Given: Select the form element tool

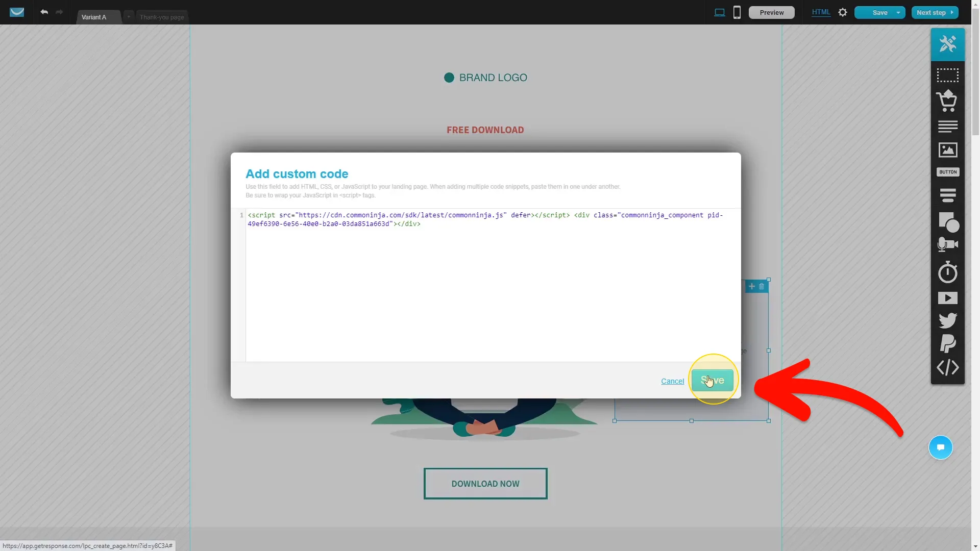Looking at the screenshot, I should pyautogui.click(x=947, y=195).
